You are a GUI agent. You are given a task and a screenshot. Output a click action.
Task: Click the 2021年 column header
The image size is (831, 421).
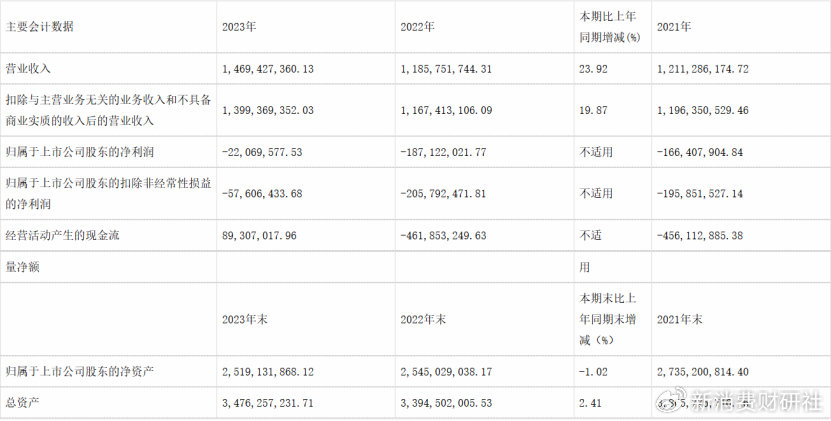(674, 27)
